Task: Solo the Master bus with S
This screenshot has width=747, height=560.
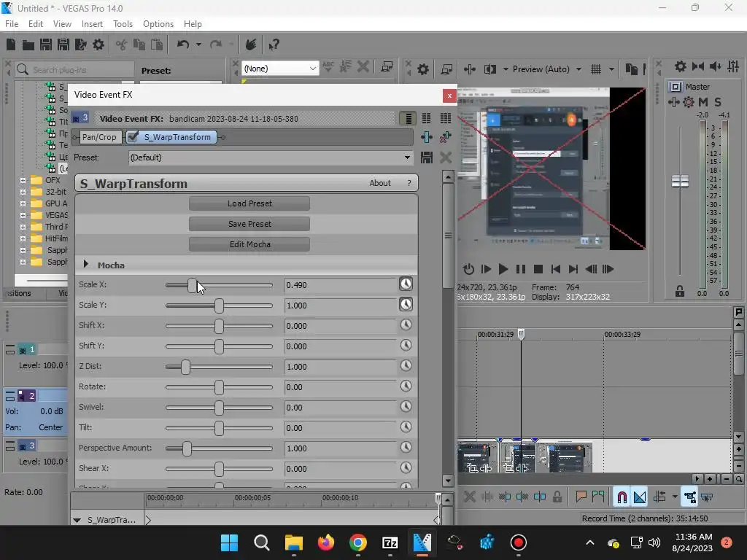Action: tap(718, 102)
